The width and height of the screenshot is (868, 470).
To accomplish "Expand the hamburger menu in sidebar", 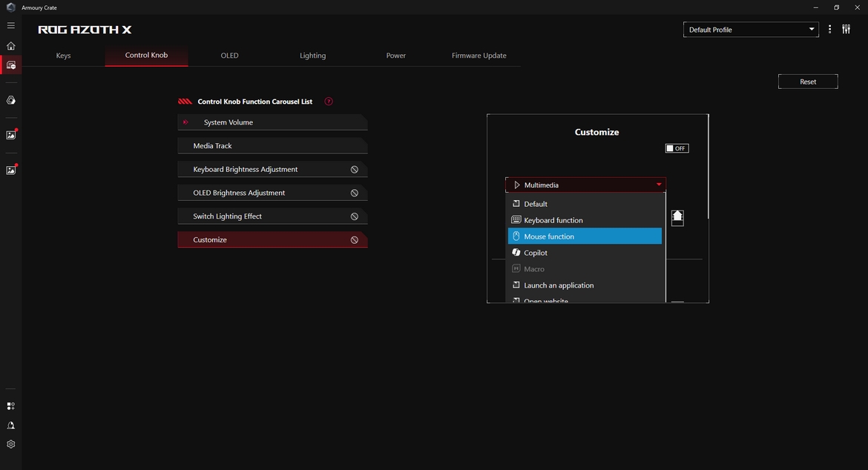I will tap(10, 26).
